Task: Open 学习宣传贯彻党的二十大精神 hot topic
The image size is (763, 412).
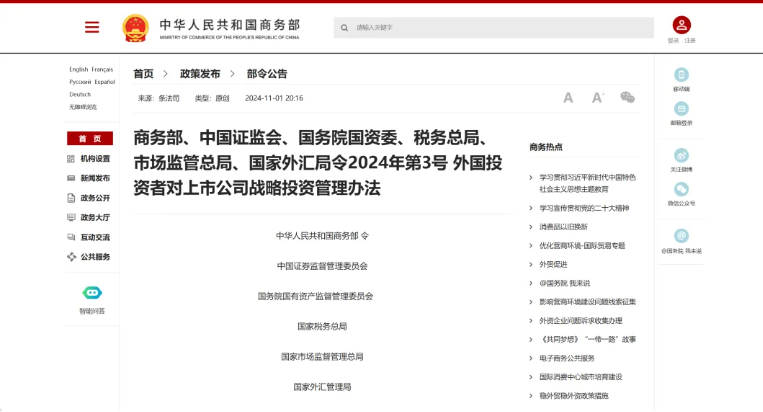Action: pyautogui.click(x=584, y=208)
